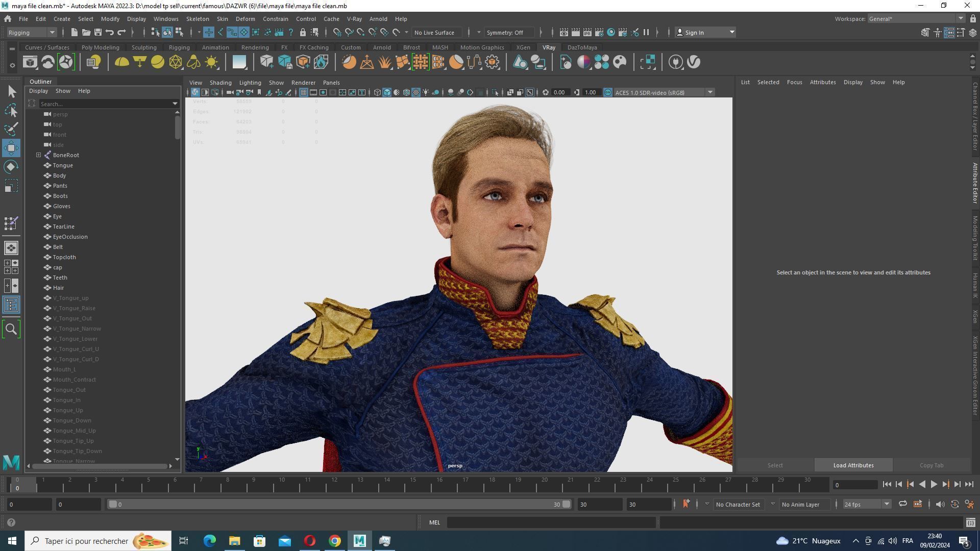
Task: Open the Sign In dropdown
Action: (705, 32)
